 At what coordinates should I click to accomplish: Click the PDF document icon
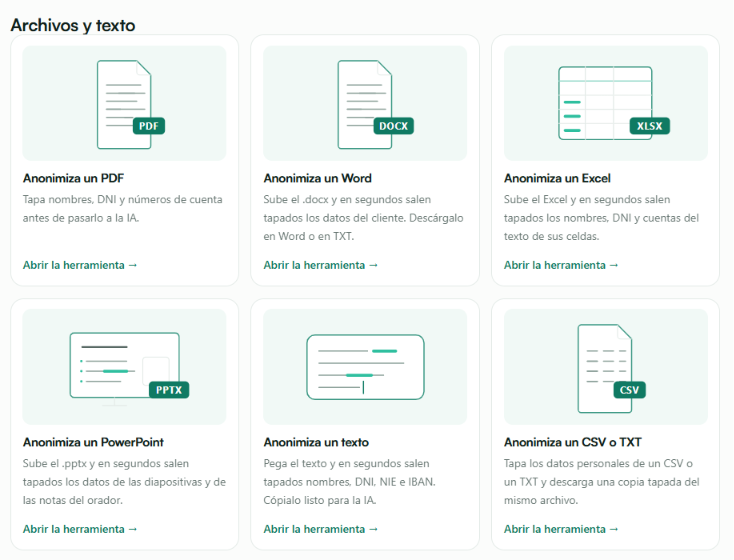(x=131, y=104)
